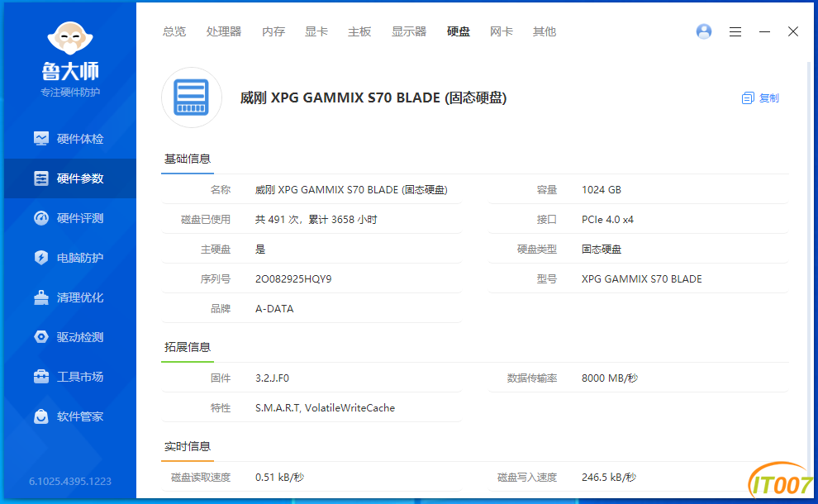Open the 硬件体检 sidebar section

tap(69, 139)
